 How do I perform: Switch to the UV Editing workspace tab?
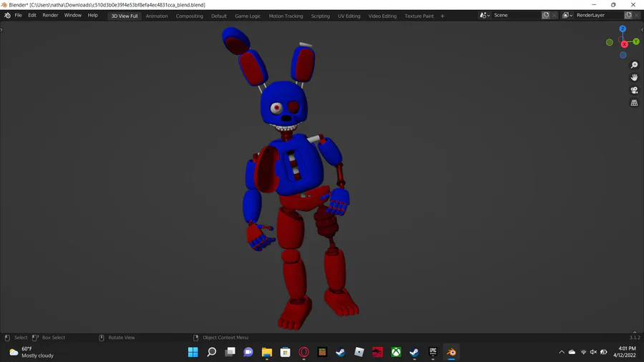tap(349, 16)
